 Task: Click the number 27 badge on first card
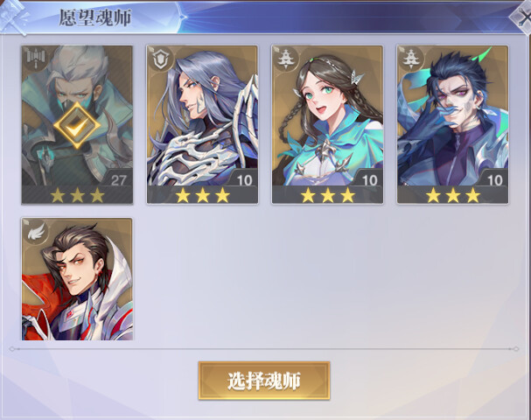coord(118,180)
